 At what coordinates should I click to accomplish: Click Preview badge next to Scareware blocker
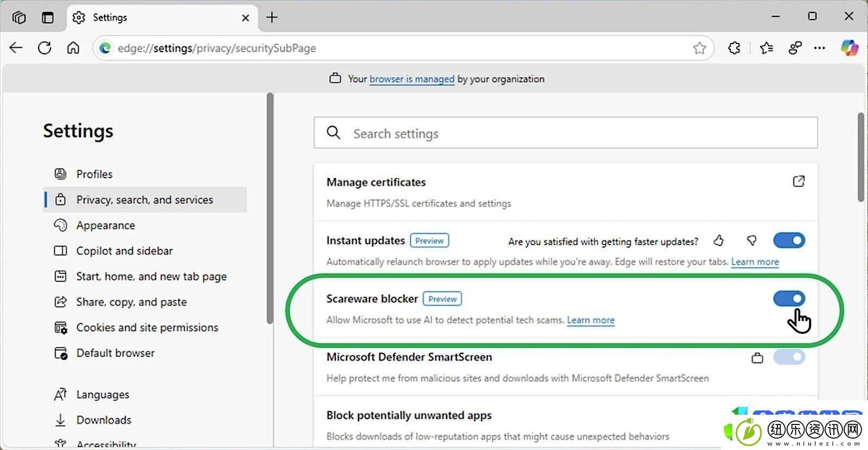(x=443, y=299)
